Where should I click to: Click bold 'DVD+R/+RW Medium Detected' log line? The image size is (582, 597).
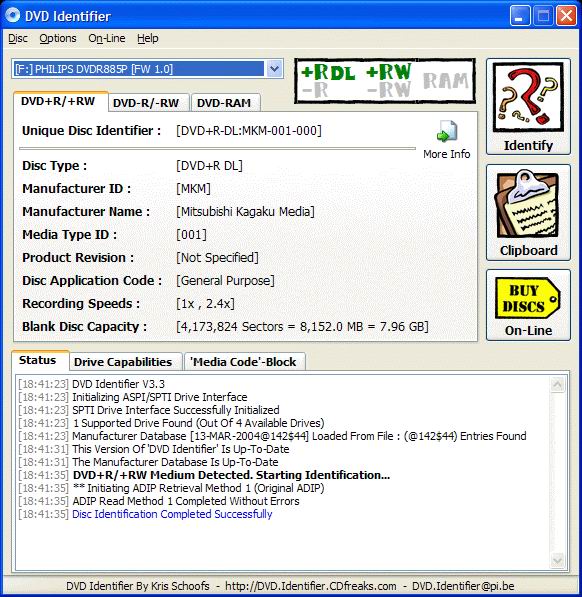pos(231,475)
